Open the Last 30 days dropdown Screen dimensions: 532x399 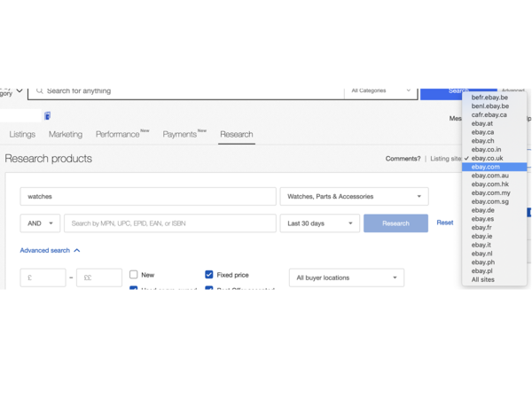(x=319, y=223)
